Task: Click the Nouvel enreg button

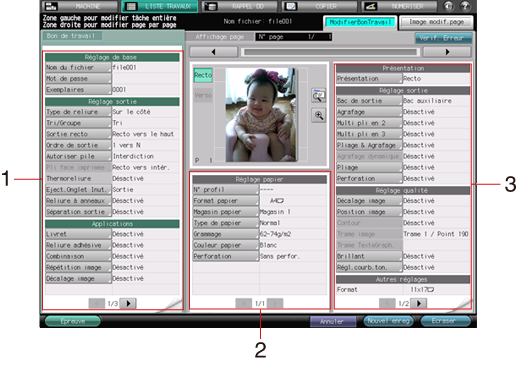Action: tap(388, 321)
